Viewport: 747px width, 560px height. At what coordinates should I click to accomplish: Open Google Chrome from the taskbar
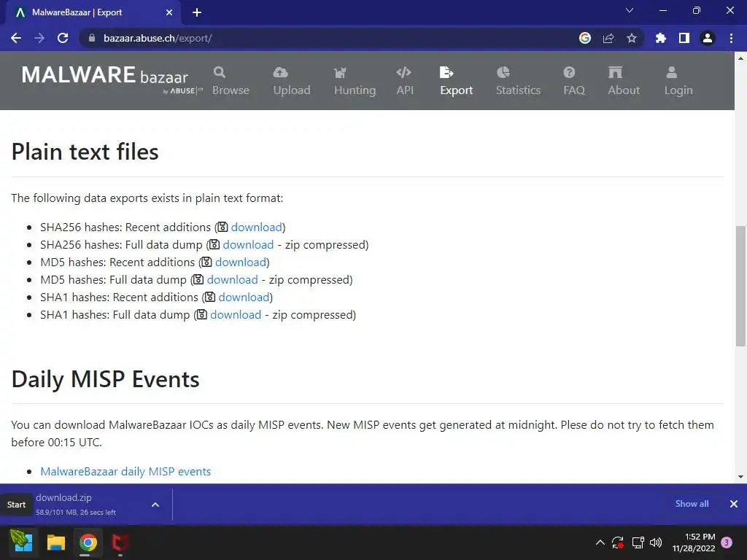(88, 542)
